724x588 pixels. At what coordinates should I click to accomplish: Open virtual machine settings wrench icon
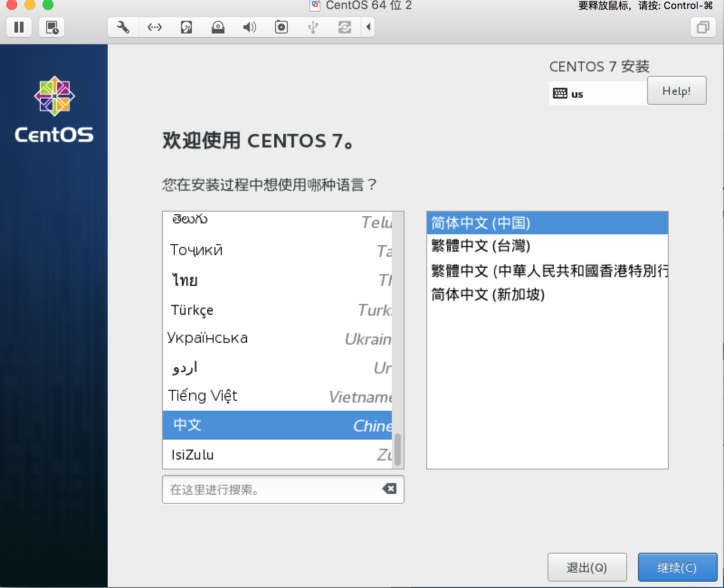click(123, 27)
